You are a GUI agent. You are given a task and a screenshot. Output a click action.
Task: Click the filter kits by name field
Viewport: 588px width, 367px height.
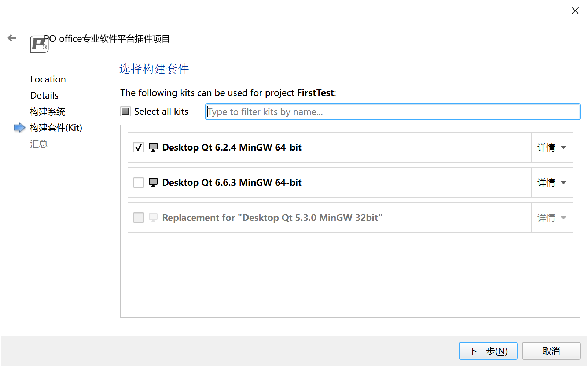coord(392,112)
